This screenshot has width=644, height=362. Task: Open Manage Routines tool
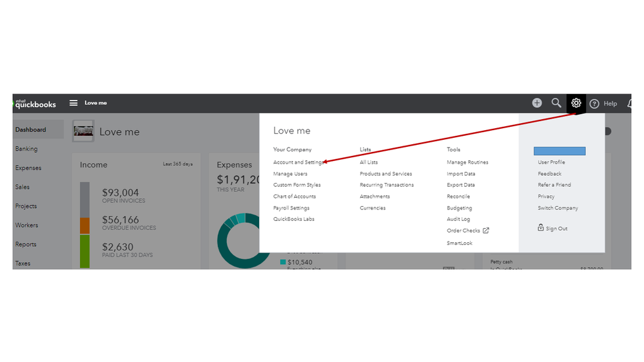pyautogui.click(x=467, y=162)
